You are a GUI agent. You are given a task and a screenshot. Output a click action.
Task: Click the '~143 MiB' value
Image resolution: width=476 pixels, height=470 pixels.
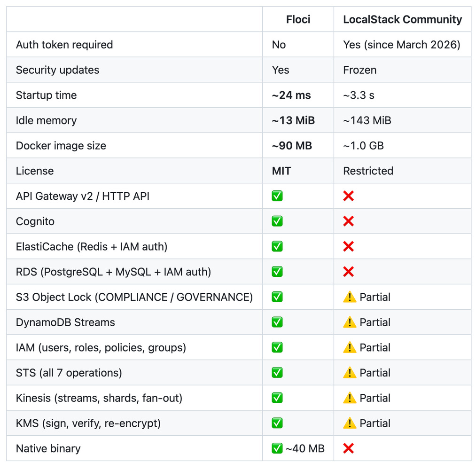[x=367, y=120]
